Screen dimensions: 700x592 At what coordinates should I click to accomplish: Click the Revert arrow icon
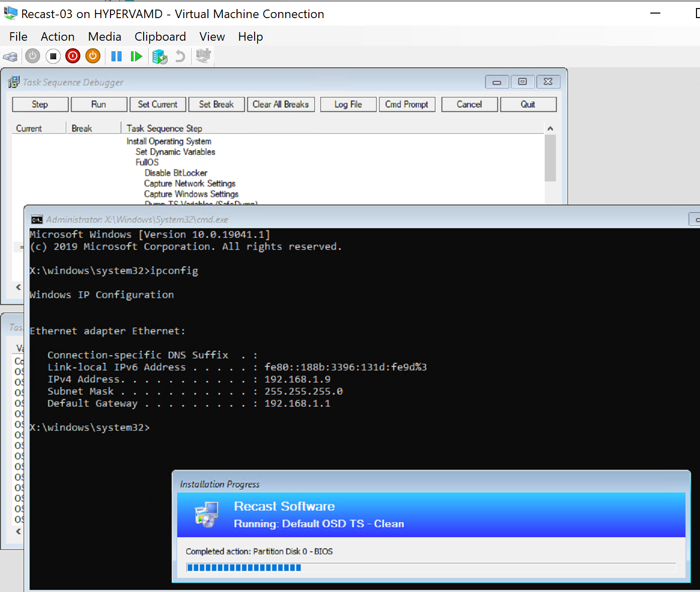(x=180, y=56)
